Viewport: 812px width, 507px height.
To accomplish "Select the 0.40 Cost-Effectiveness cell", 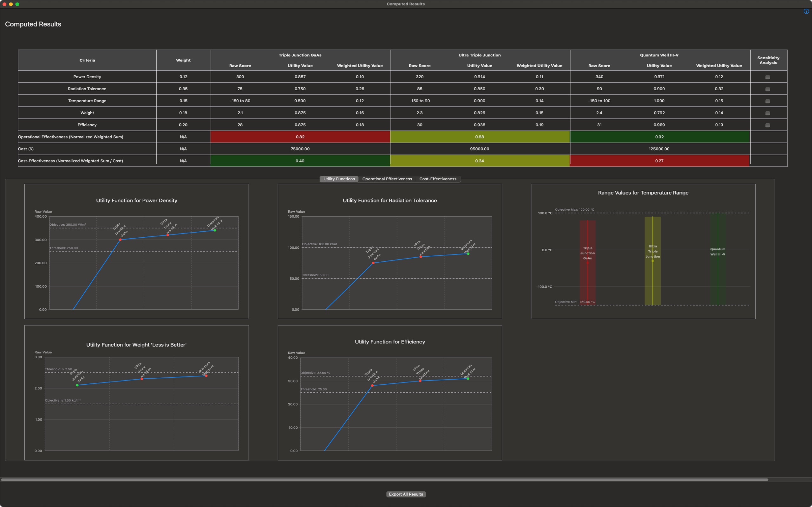I will (300, 161).
